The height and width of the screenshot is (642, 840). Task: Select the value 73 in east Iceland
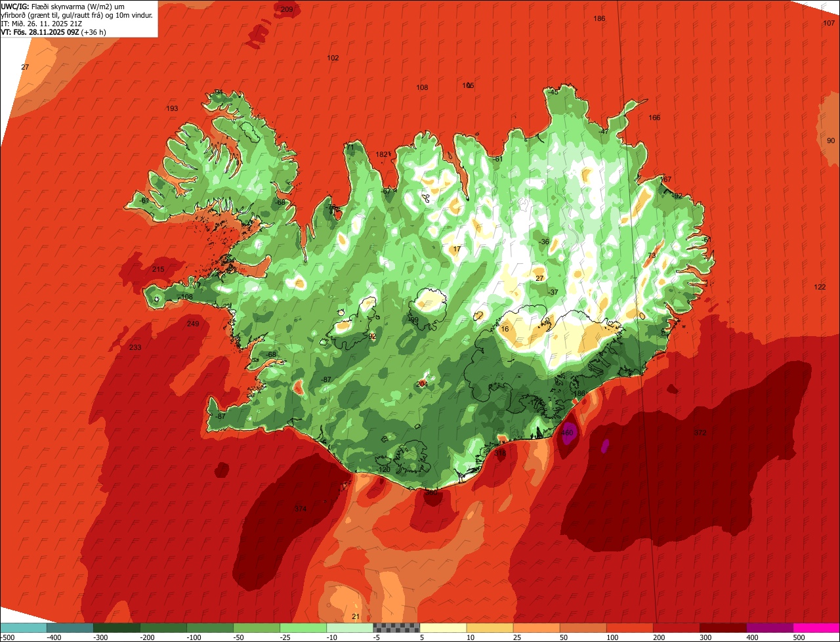(x=652, y=255)
